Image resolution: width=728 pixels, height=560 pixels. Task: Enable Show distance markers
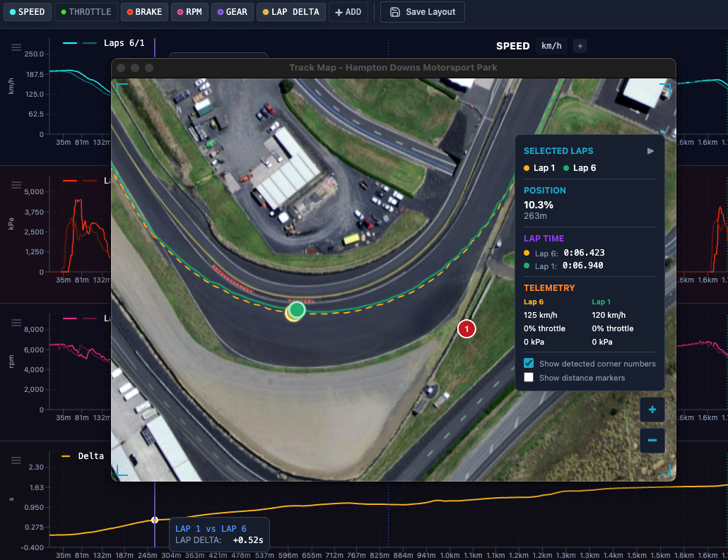click(x=529, y=377)
